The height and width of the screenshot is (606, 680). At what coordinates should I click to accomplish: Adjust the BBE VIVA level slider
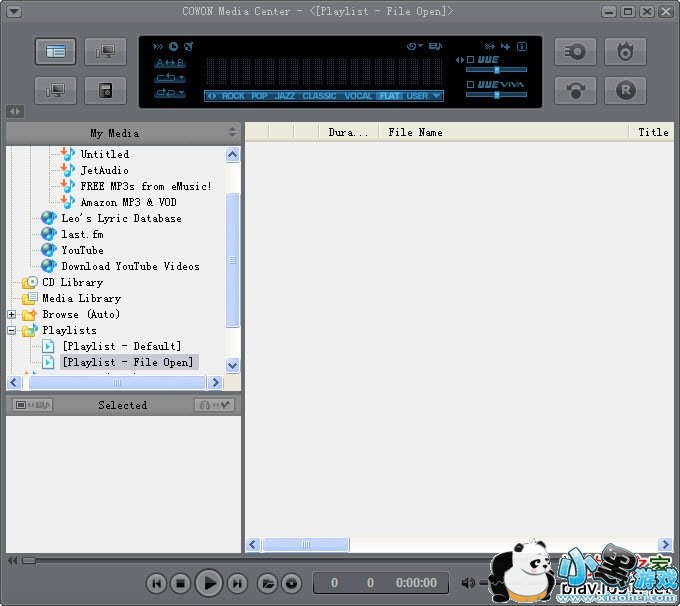[x=497, y=94]
